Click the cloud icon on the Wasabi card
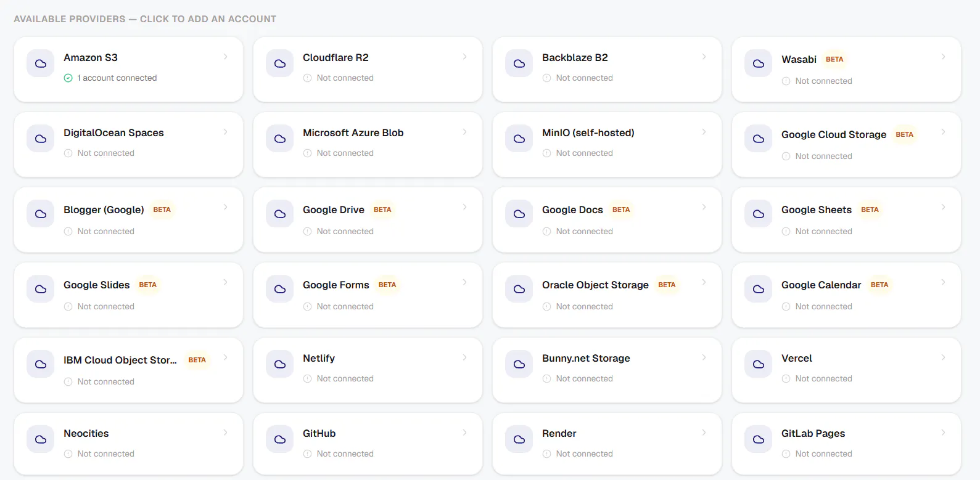 click(x=759, y=63)
